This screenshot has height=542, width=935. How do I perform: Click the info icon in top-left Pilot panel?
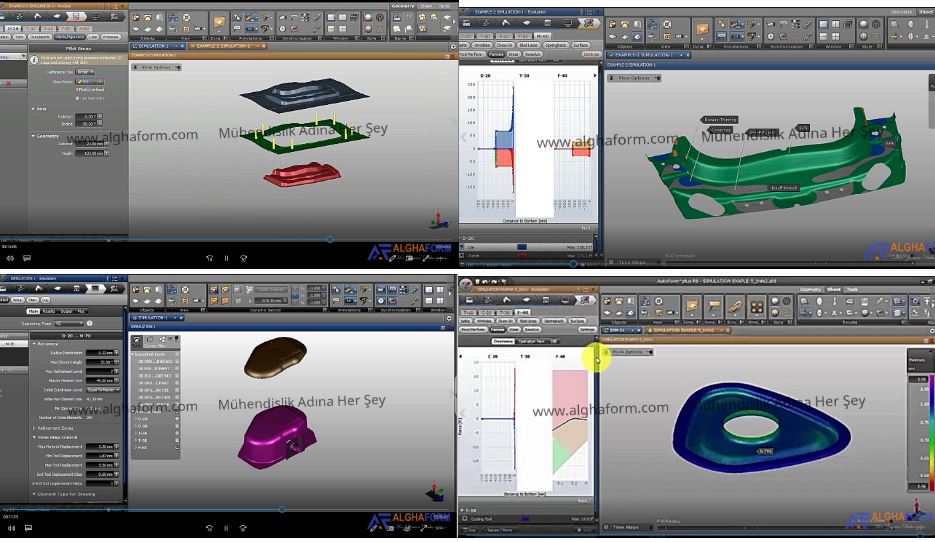[x=35, y=58]
